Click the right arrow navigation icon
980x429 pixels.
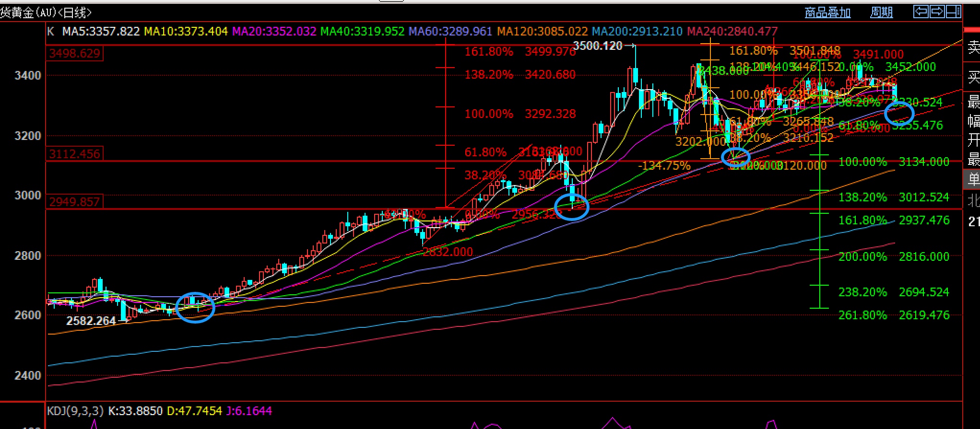pyautogui.click(x=937, y=12)
